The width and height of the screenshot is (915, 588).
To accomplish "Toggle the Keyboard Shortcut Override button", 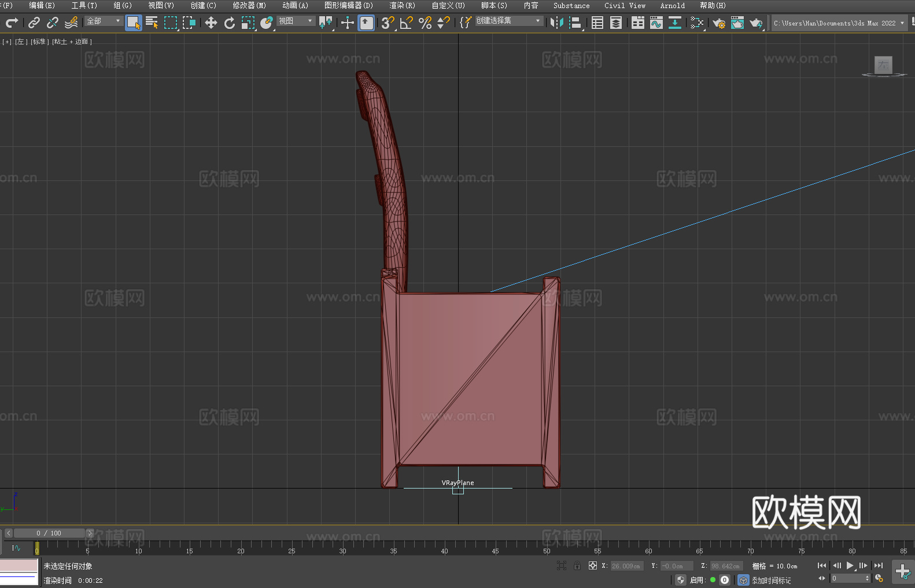I will click(x=366, y=23).
